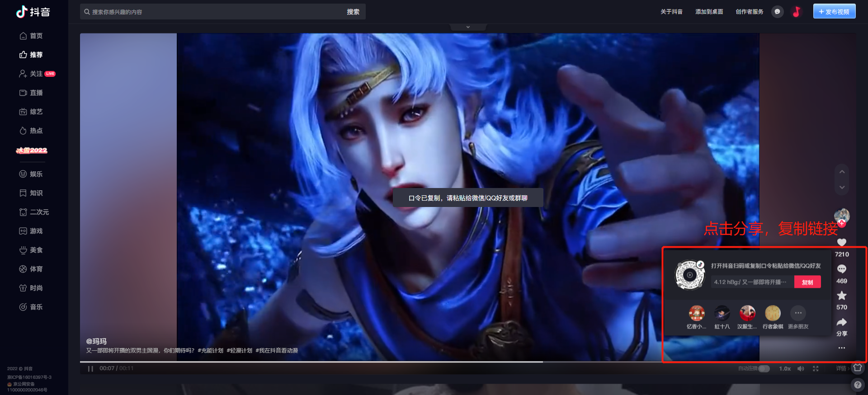Share to friend 行者象棋

(x=773, y=317)
